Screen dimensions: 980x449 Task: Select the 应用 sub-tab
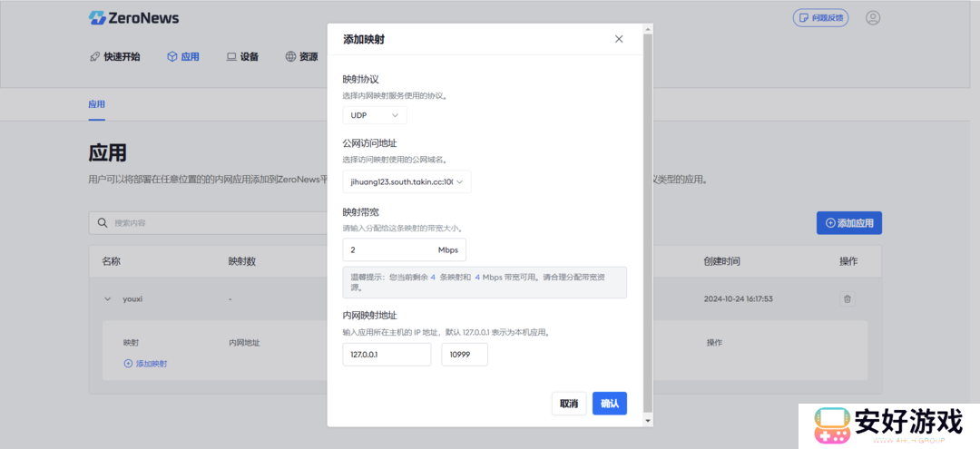tap(96, 104)
